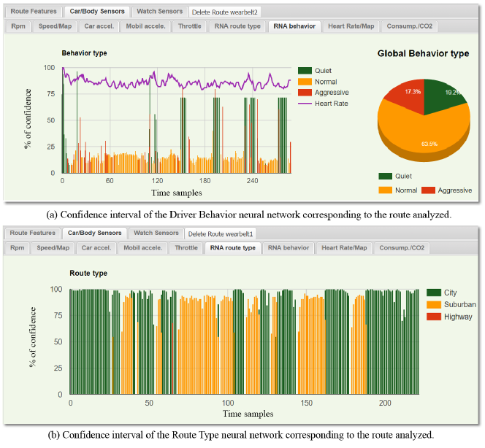Click Normal orange swatch in behavior chart legend
This screenshot has height=448, width=485.
(305, 82)
